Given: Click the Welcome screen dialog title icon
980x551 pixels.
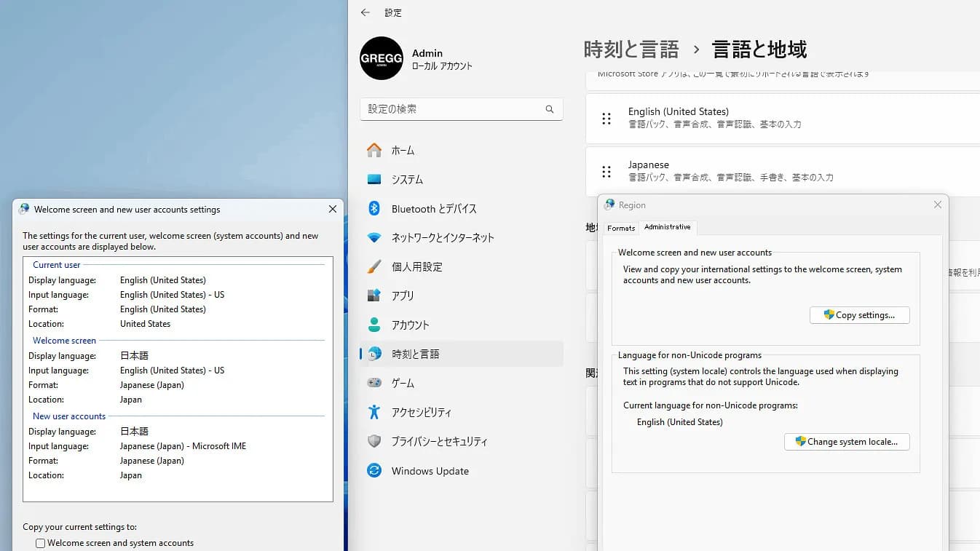Looking at the screenshot, I should (x=24, y=209).
